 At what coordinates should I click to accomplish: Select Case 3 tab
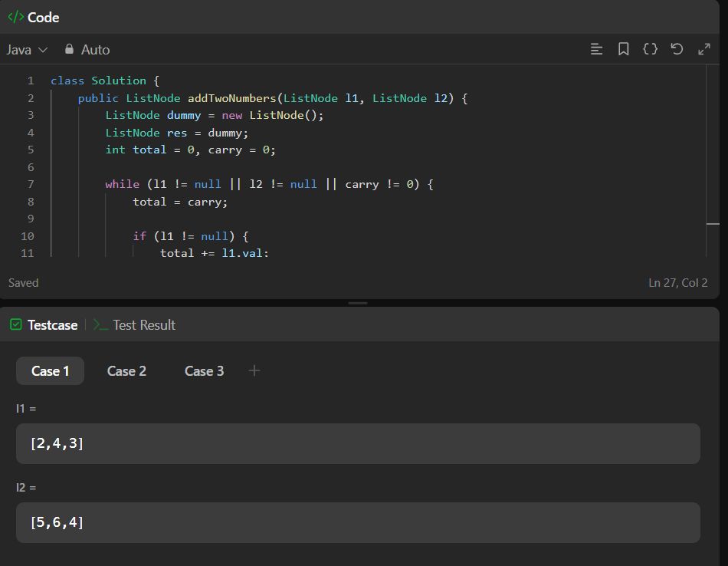(205, 371)
